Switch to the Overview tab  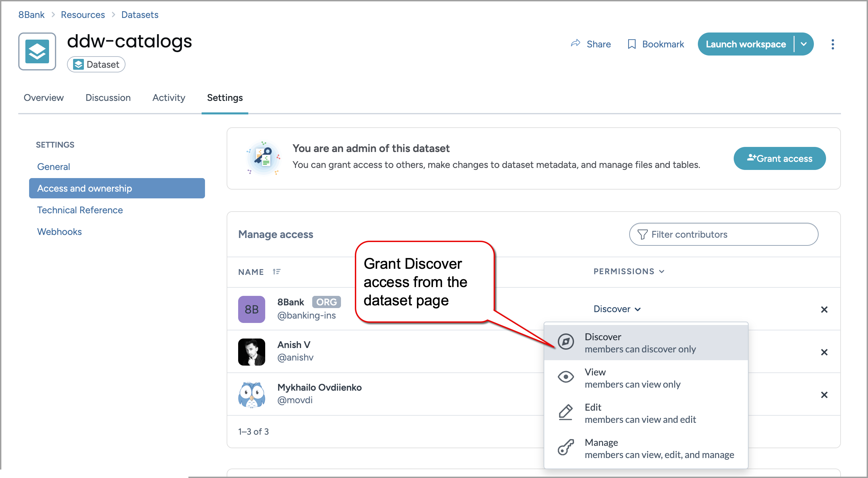tap(43, 98)
